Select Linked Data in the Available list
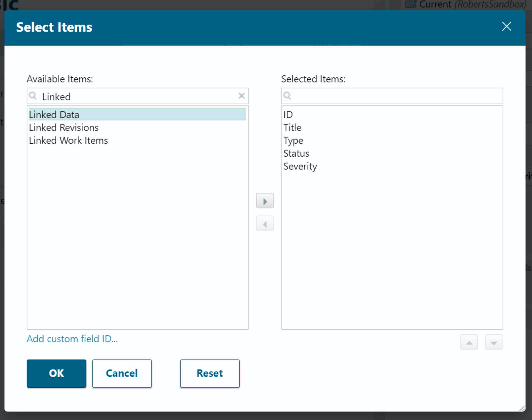Viewport: 532px width, 420px height. tap(54, 115)
